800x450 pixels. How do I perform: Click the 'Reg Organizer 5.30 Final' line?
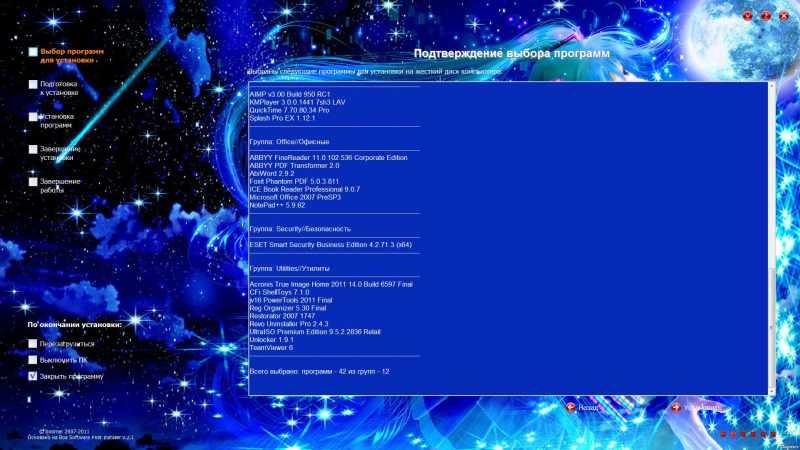288,308
